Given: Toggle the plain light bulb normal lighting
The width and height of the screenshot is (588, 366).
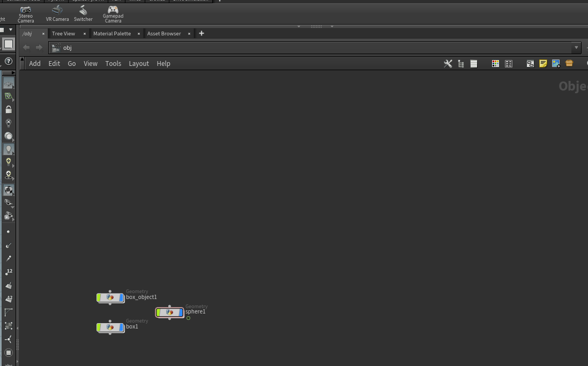Looking at the screenshot, I should tap(8, 150).
